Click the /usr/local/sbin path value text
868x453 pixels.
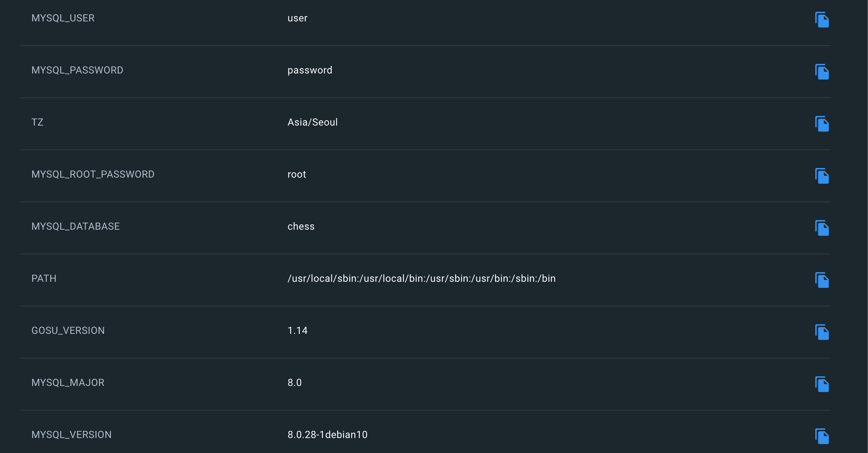tap(422, 279)
